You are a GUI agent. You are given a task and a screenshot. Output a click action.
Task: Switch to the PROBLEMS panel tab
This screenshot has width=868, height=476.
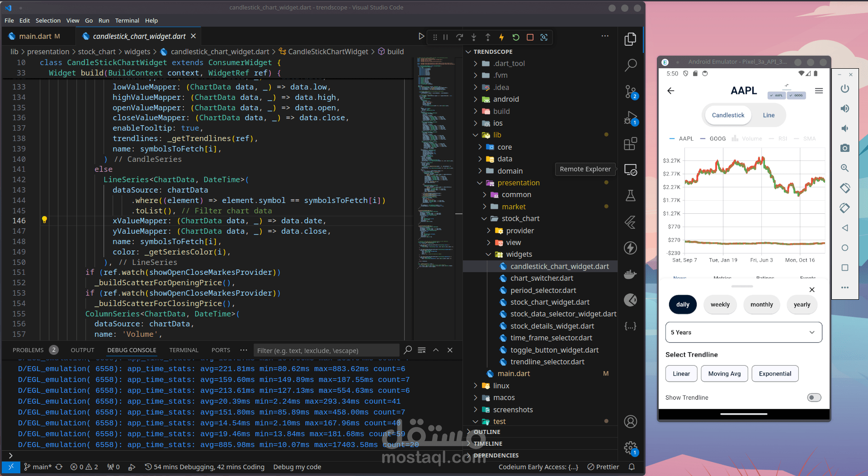(x=35, y=350)
